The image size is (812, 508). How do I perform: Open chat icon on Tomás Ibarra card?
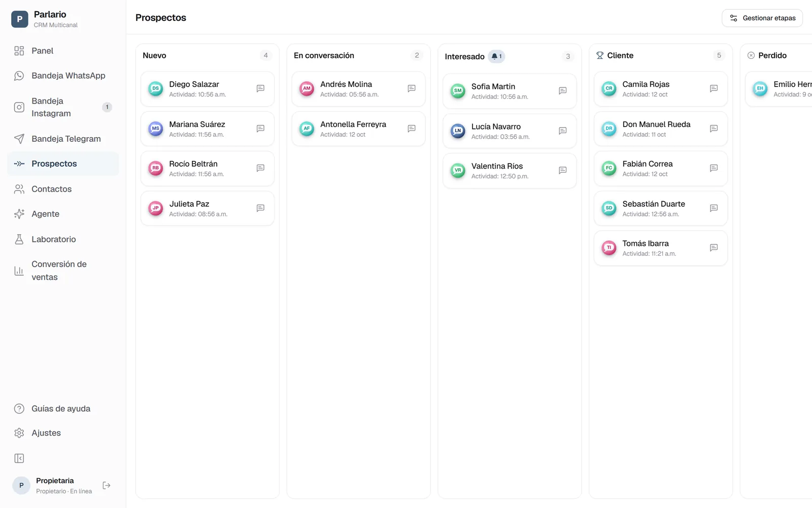[714, 248]
